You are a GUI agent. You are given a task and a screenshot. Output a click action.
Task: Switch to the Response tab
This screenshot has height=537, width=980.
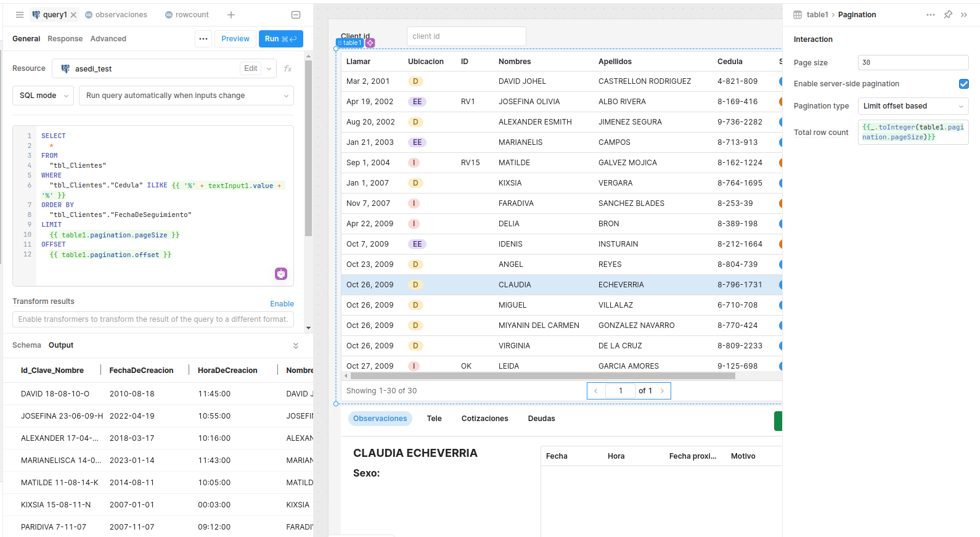(65, 39)
